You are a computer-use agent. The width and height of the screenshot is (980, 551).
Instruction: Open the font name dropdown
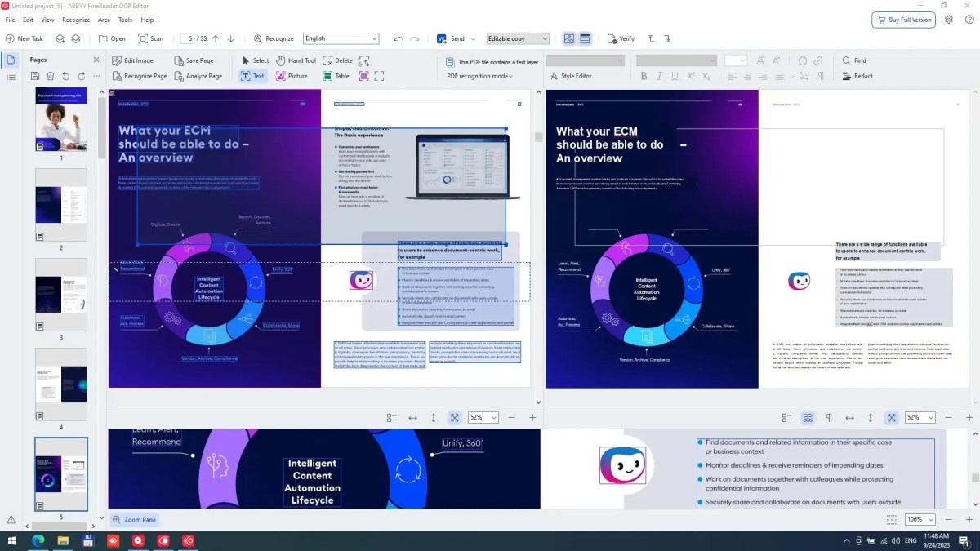(676, 60)
